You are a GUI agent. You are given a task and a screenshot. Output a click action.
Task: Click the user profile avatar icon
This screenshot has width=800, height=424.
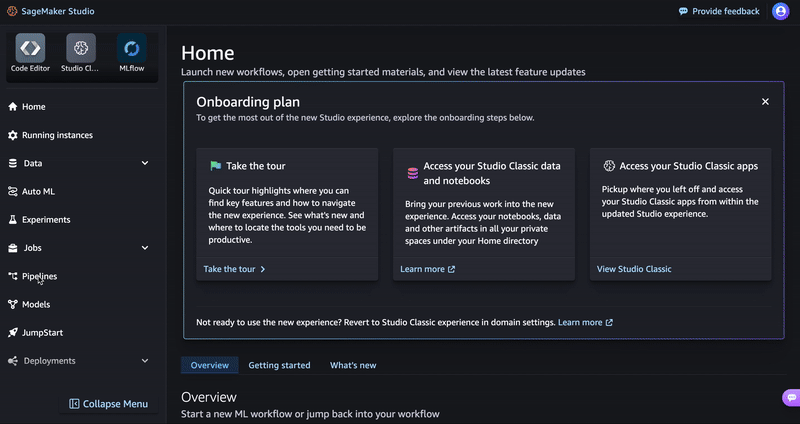click(780, 11)
